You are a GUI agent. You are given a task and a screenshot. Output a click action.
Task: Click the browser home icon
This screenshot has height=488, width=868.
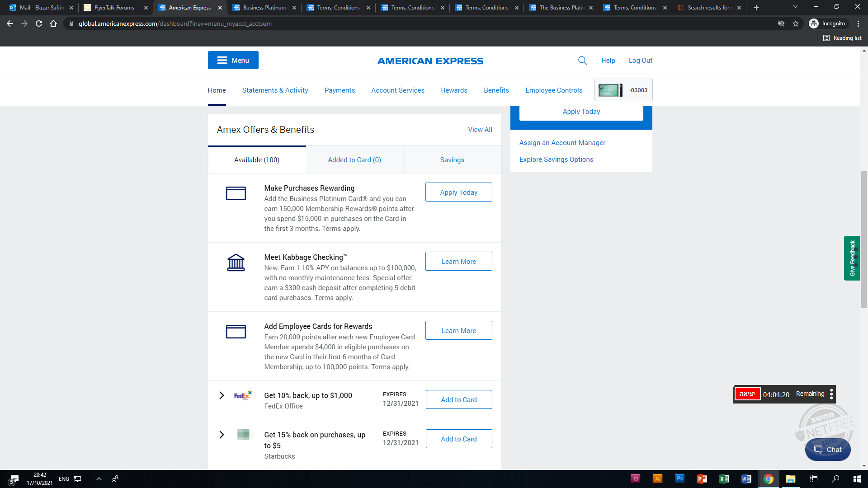click(x=53, y=23)
